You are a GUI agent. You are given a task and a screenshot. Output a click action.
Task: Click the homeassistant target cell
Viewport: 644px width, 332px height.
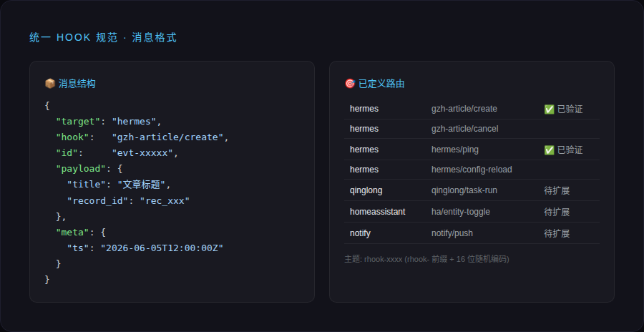point(377,212)
